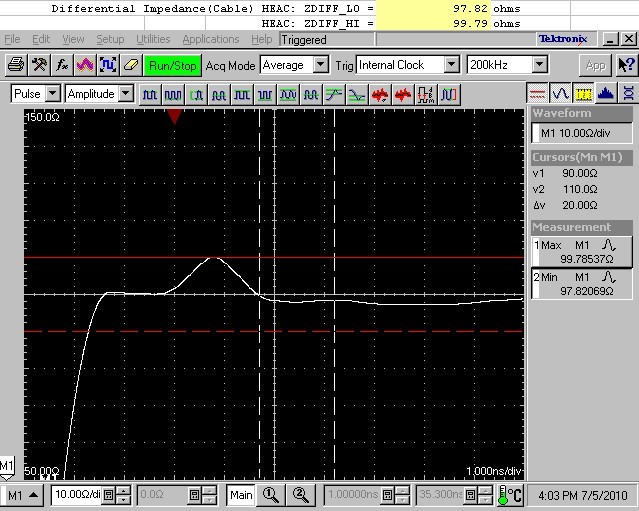Image resolution: width=639 pixels, height=511 pixels.
Task: Click the red trigger position marker atop graticule
Action: (175, 117)
